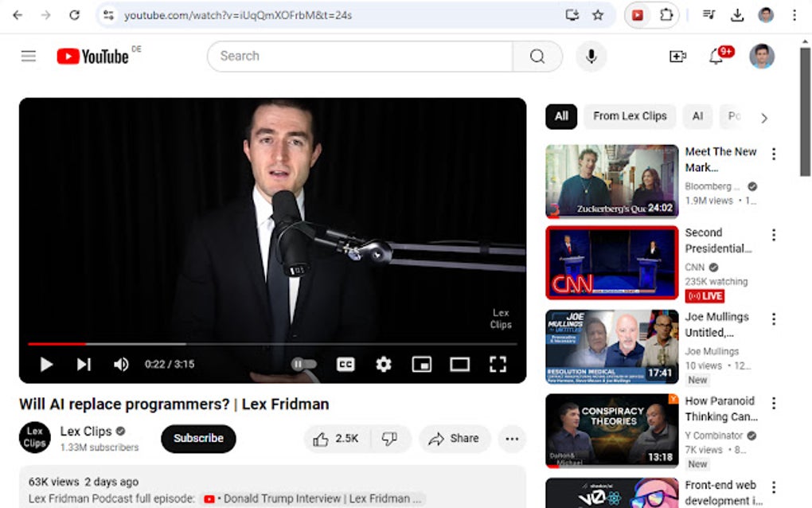Dislike the video
The width and height of the screenshot is (812, 508).
(390, 438)
